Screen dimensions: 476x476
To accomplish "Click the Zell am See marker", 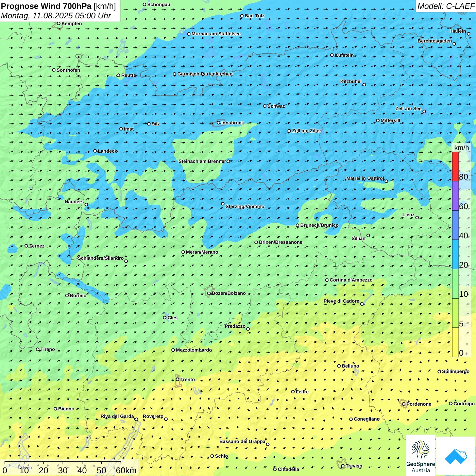I will click(x=424, y=112).
